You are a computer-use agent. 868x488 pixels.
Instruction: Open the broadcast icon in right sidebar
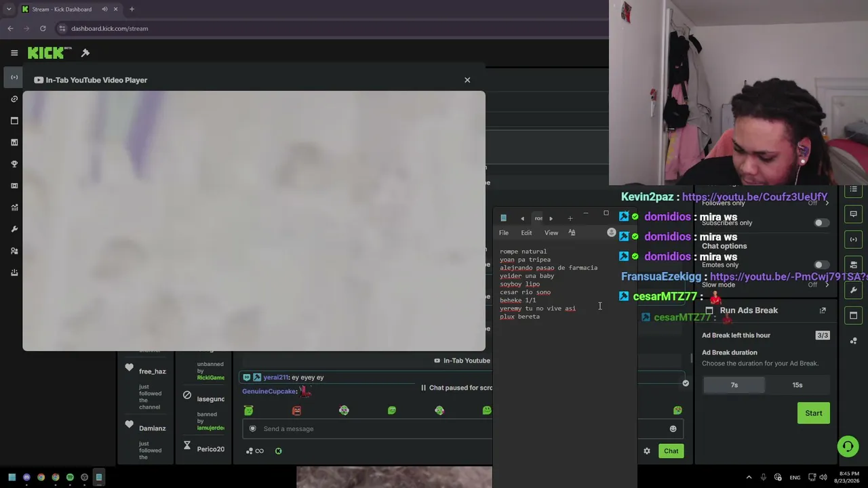(854, 239)
